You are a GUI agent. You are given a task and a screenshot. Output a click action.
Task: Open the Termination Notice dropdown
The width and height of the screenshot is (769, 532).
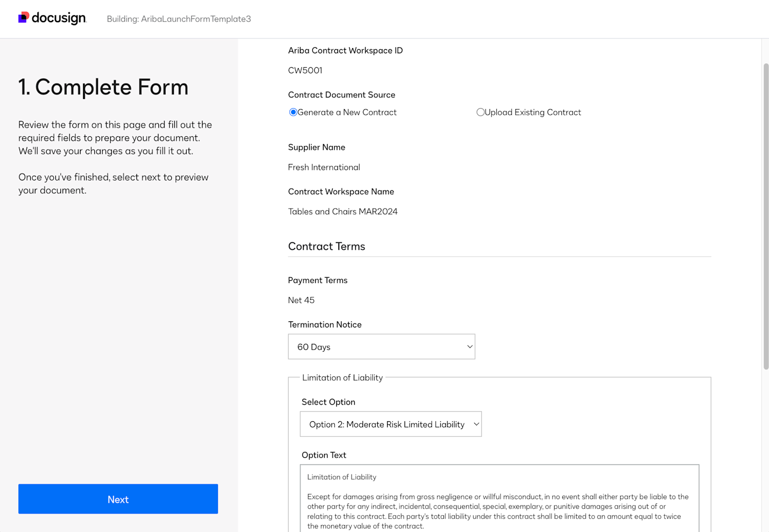click(x=381, y=346)
